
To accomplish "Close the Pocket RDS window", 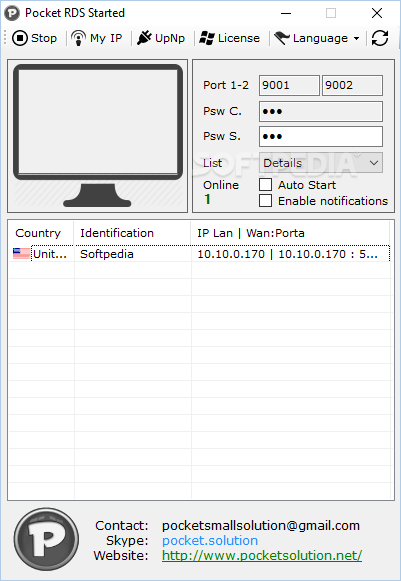I will (x=377, y=13).
